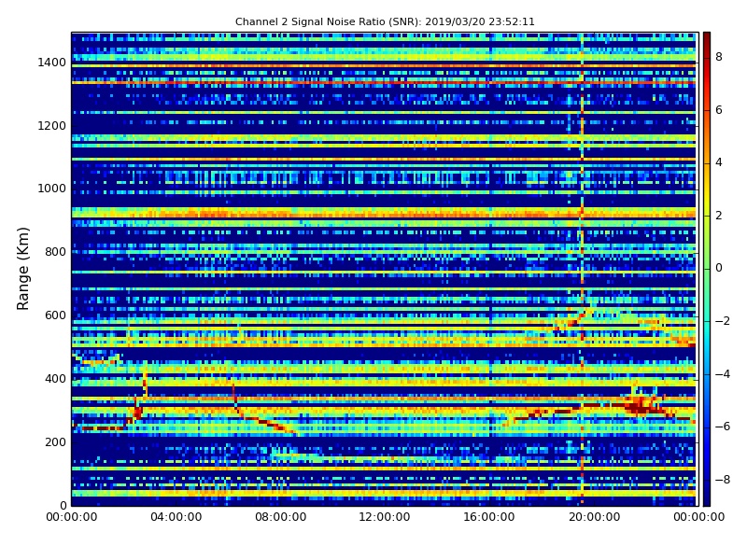This screenshot has height=560, width=747.
Task: Click the 400 Range axis tick label
Action: [x=55, y=379]
